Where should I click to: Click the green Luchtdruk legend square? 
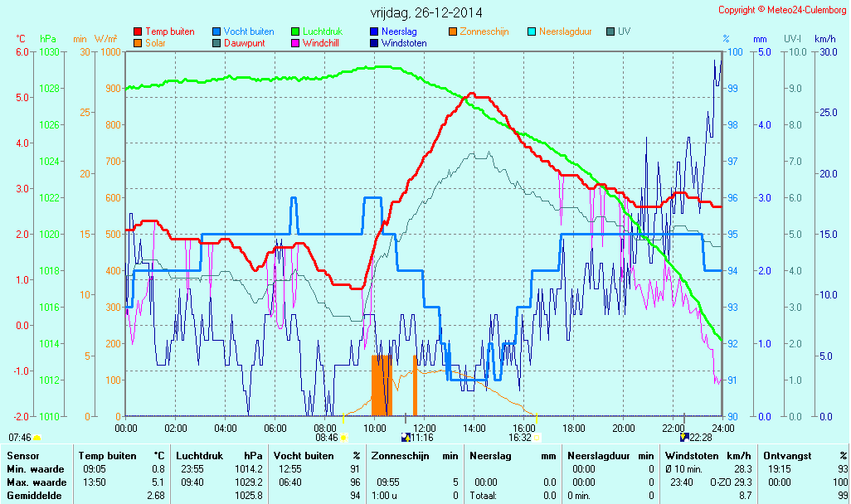[295, 32]
